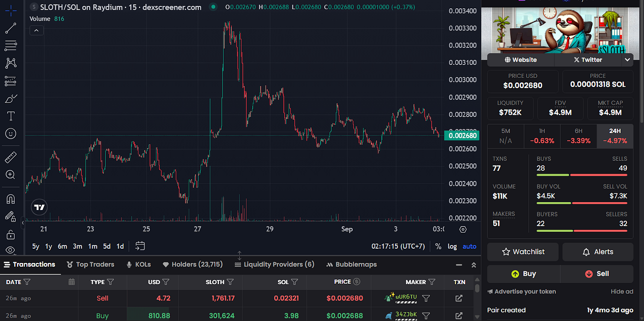
Task: Set chart range to 1d
Action: [120, 246]
